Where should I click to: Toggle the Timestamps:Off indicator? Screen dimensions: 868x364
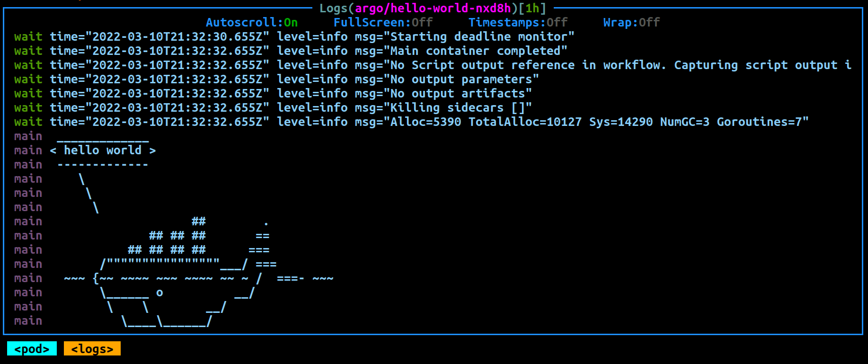(x=518, y=22)
